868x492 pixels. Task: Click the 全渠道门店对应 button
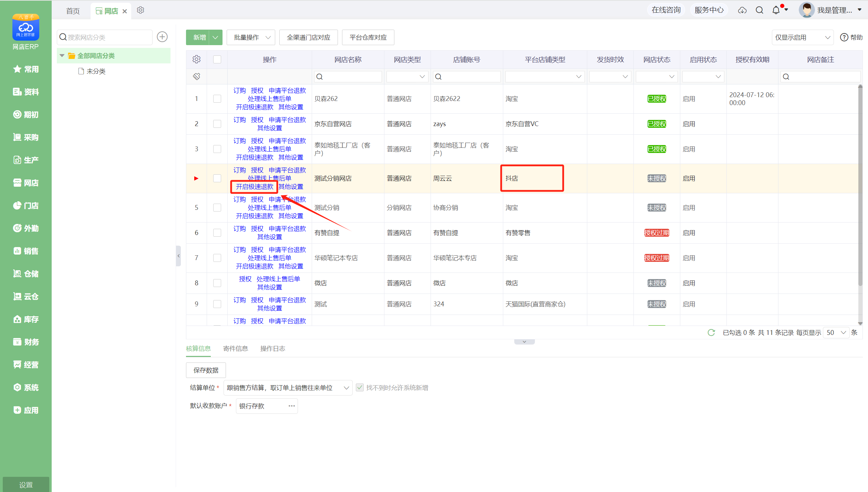tap(308, 37)
